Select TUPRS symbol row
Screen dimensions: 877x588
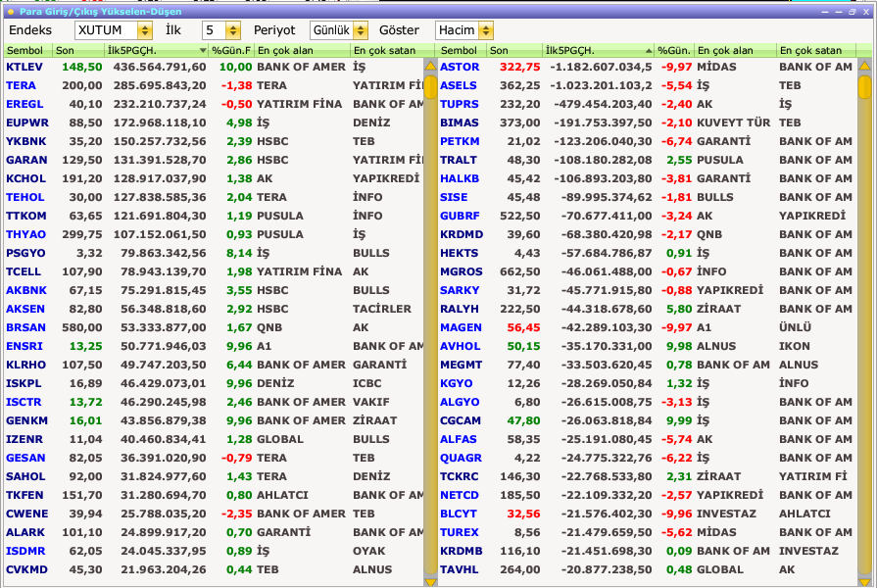[648, 104]
